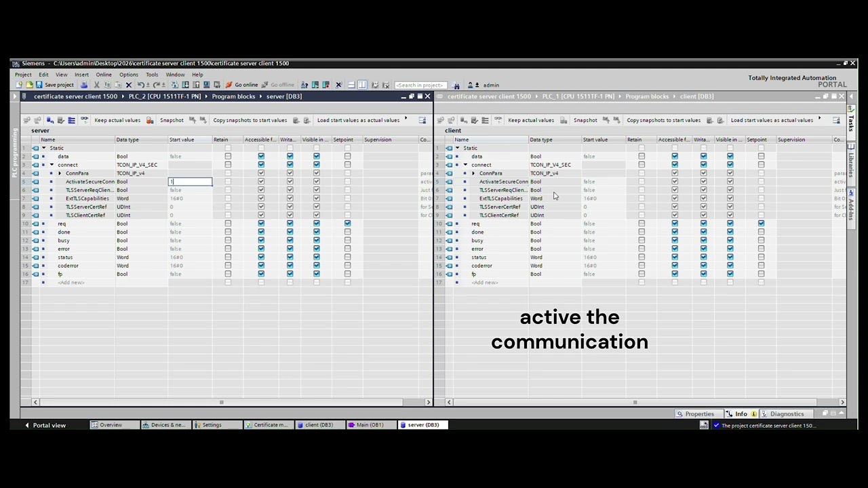
Task: Open the Online menu
Action: click(104, 75)
